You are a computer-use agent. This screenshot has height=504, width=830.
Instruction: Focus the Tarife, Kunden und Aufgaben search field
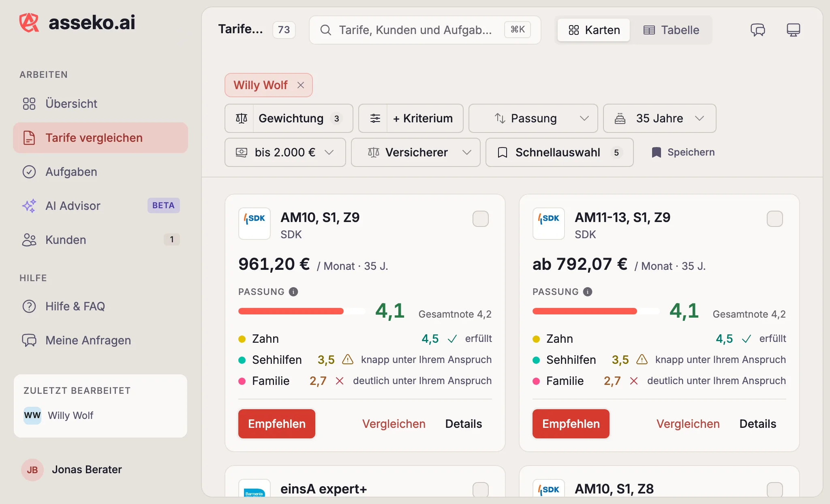[x=425, y=30]
